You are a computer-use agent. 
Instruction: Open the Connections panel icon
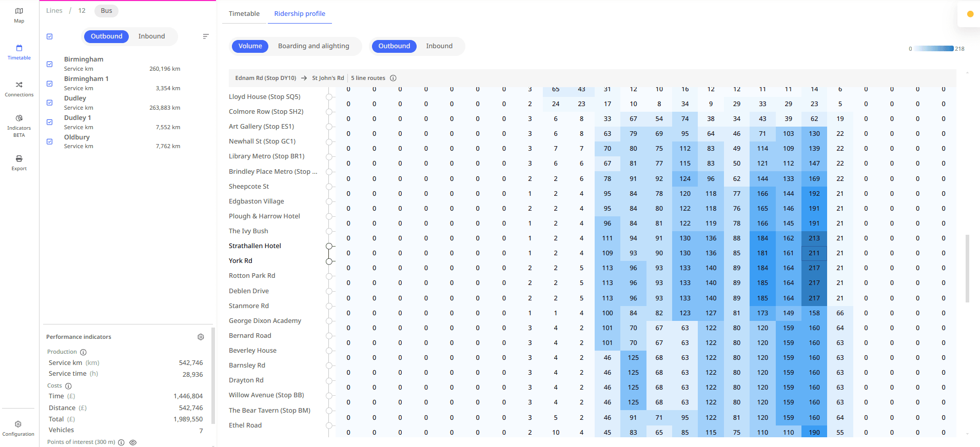[x=19, y=89]
